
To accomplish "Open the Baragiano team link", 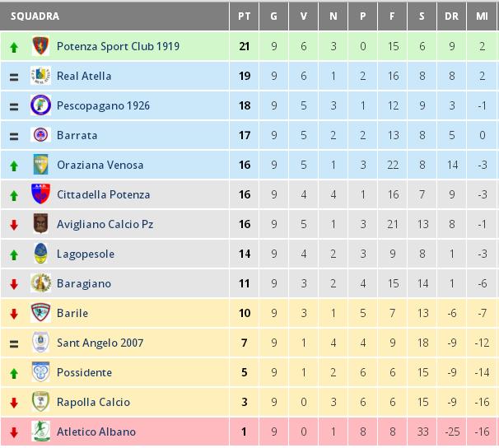I will [84, 283].
